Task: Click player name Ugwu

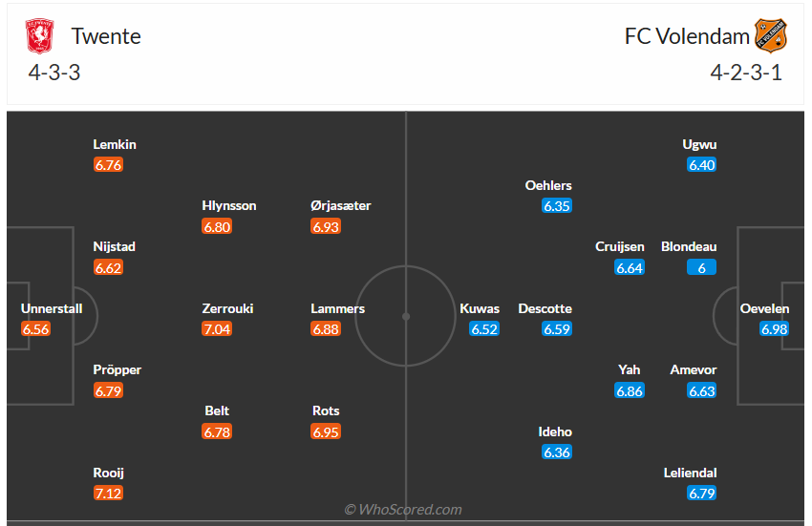Action: (699, 144)
